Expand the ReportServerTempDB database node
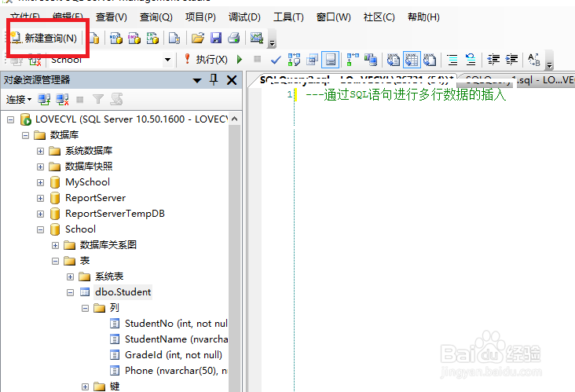 [40, 214]
